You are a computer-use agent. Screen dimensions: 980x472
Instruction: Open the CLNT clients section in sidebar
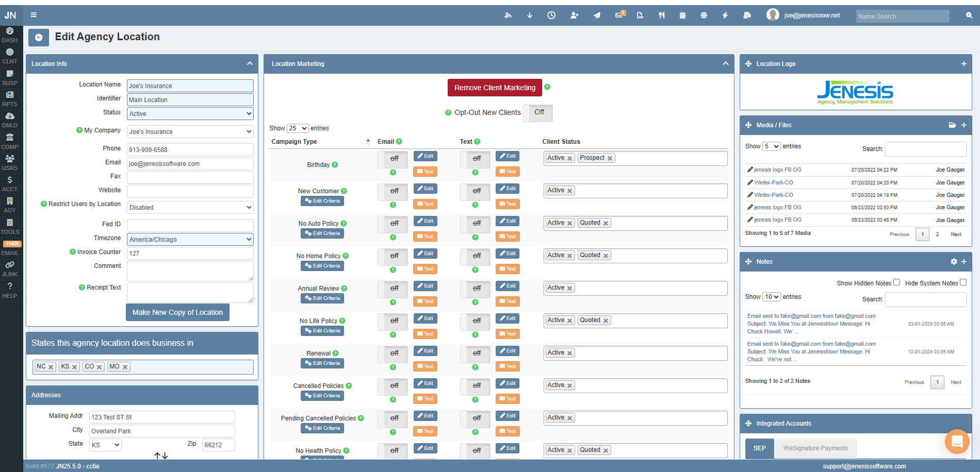click(10, 56)
